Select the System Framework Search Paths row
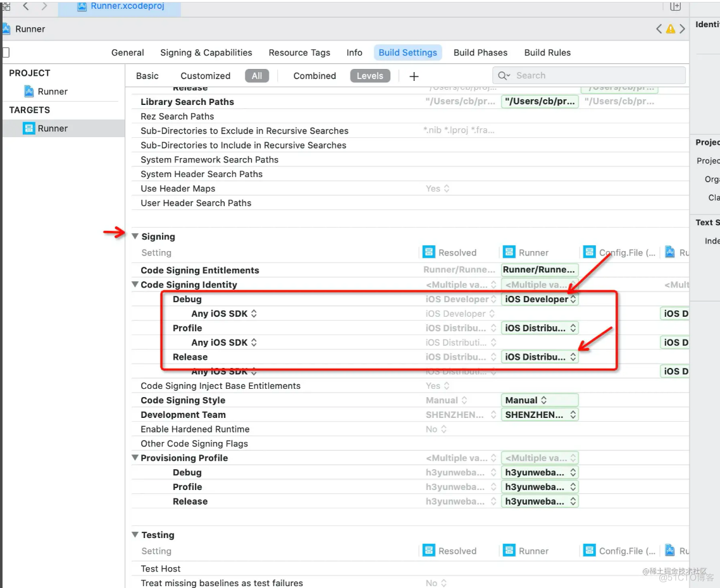 pos(410,160)
